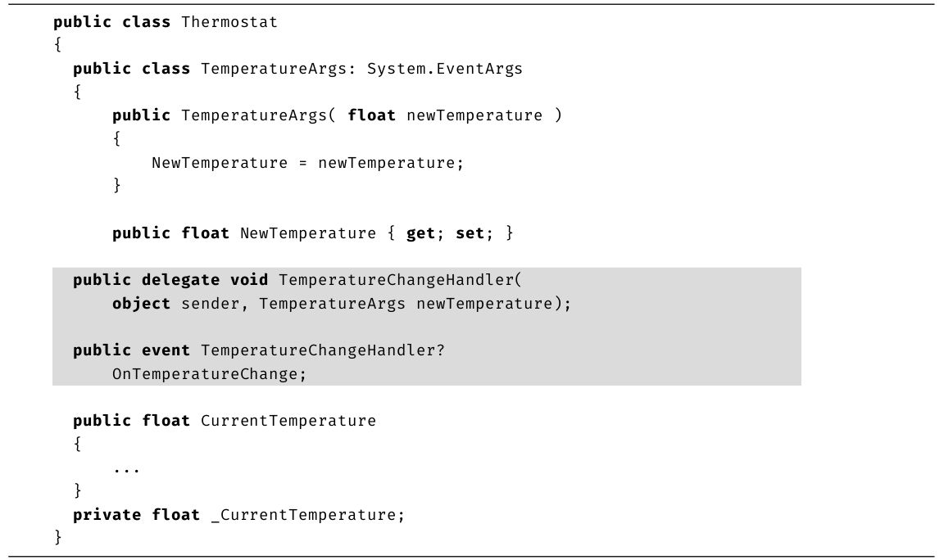Click the equals sign in the NewTemperature assignment
The width and height of the screenshot is (944, 560).
[302, 163]
